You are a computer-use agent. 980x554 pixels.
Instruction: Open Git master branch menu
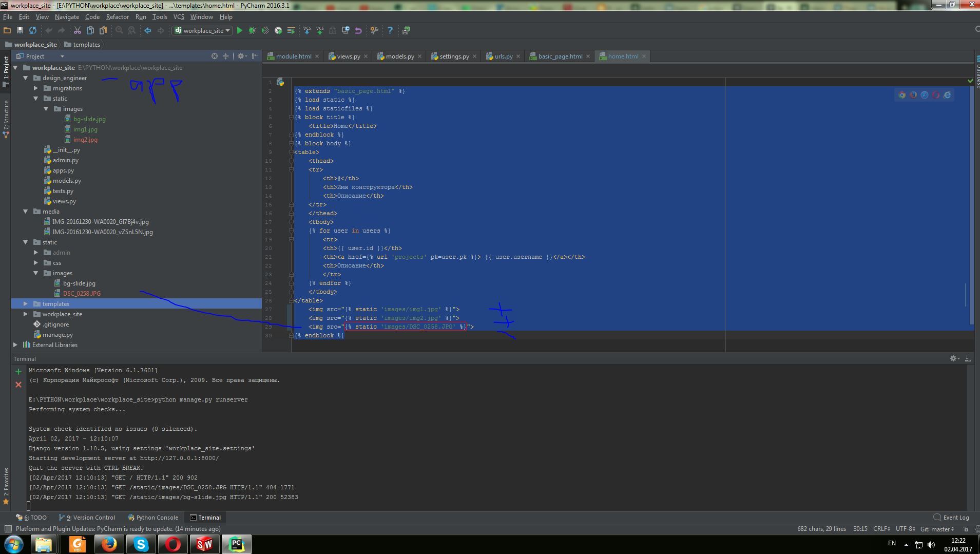click(937, 529)
